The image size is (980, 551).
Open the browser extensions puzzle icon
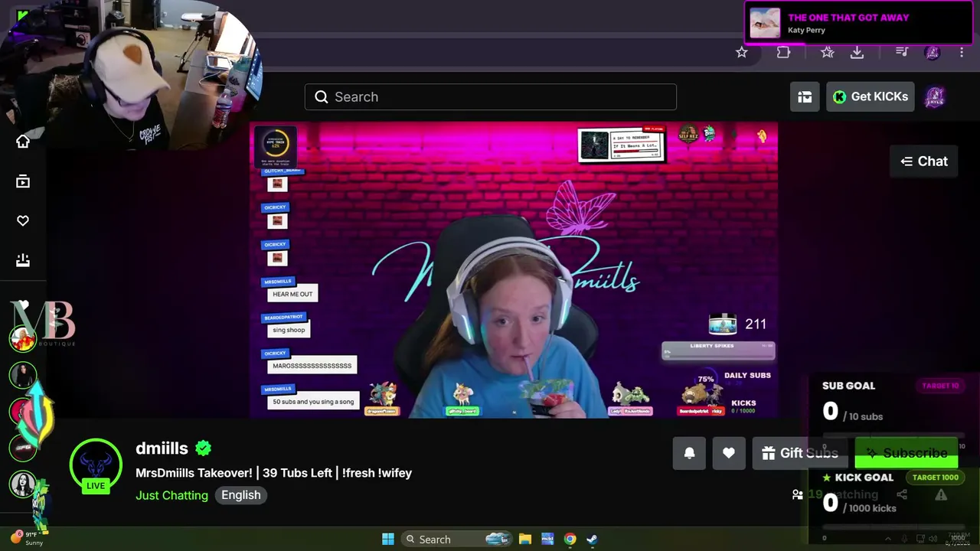click(783, 52)
